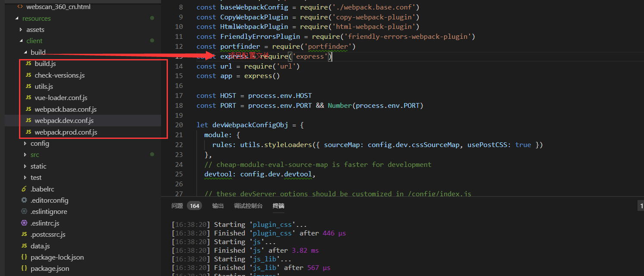
Task: Click the HTML icon beside webscan_360_cn.html
Action: 20,7
